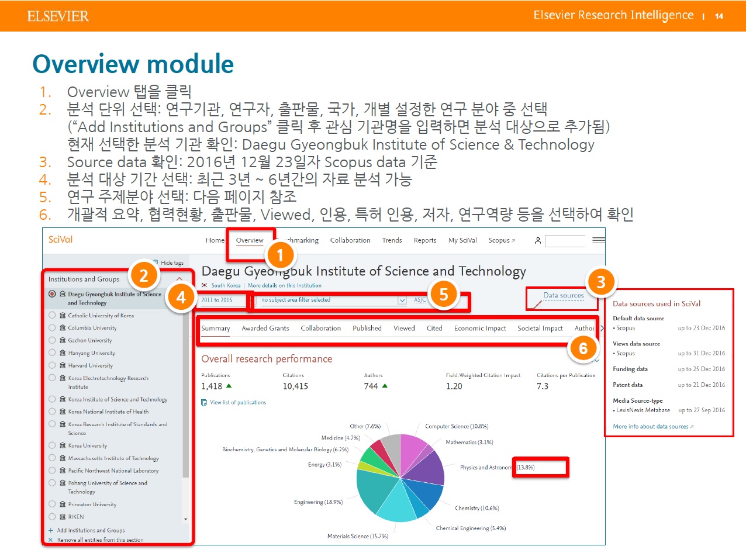Switch to the Viewed tab
The width and height of the screenshot is (746, 560).
pos(404,329)
